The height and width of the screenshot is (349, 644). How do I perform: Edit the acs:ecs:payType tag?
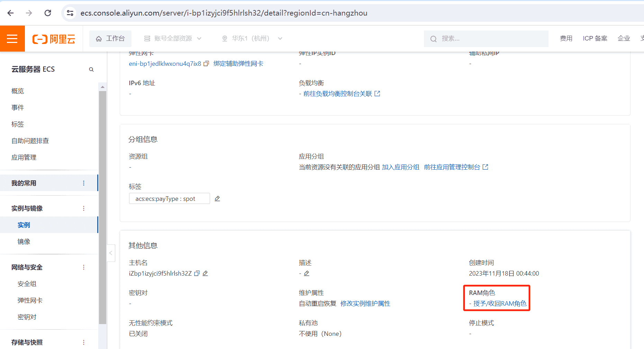point(217,198)
